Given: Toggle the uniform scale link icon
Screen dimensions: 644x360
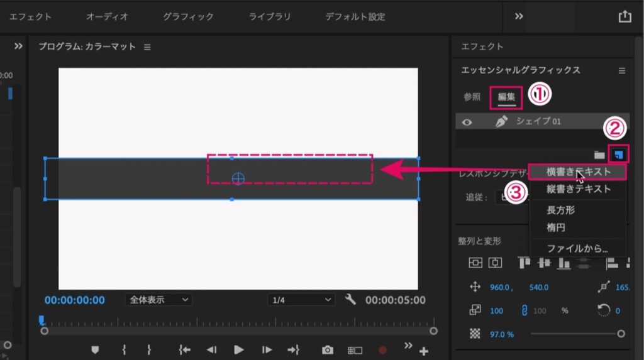Looking at the screenshot, I should [524, 310].
